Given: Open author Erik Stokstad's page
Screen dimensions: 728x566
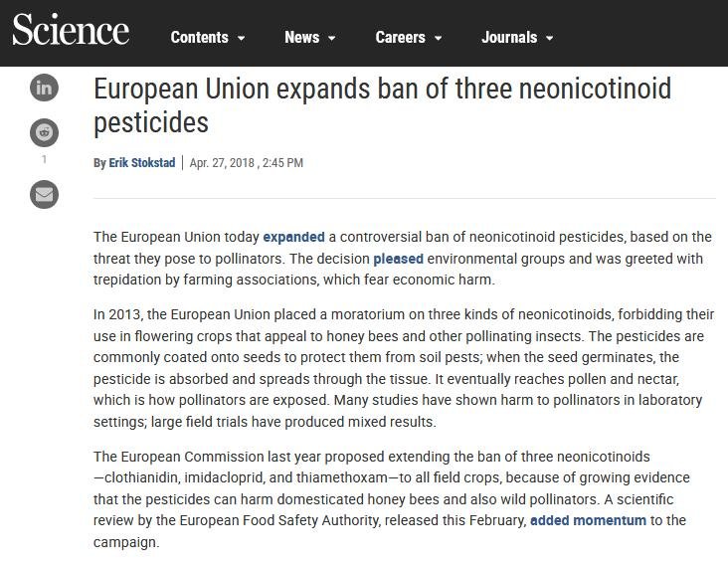Looking at the screenshot, I should point(141,163).
